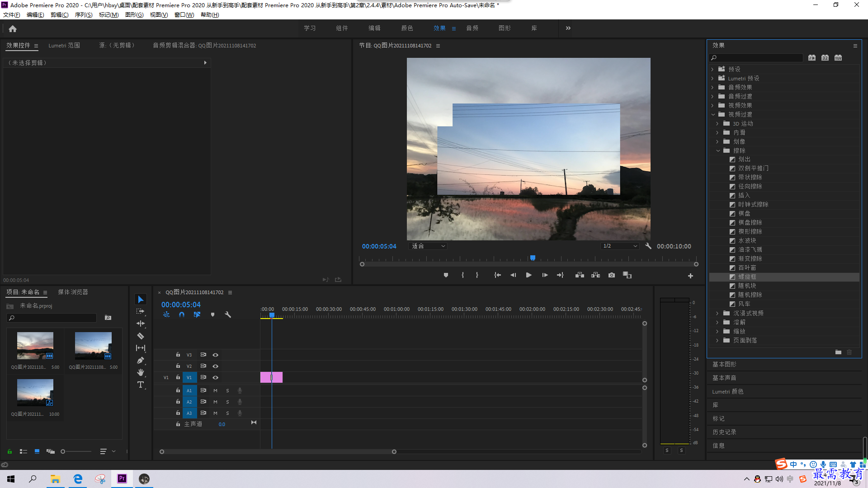Click Mark Out button

tap(477, 275)
